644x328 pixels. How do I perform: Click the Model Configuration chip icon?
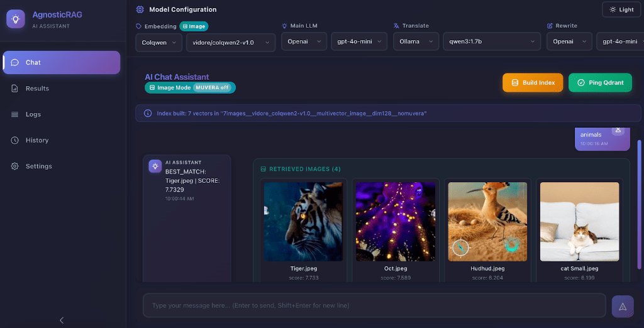coord(140,9)
